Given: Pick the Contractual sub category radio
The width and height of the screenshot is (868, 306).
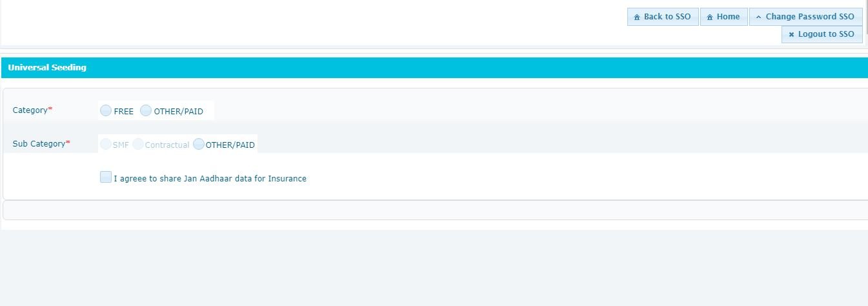Looking at the screenshot, I should [138, 145].
